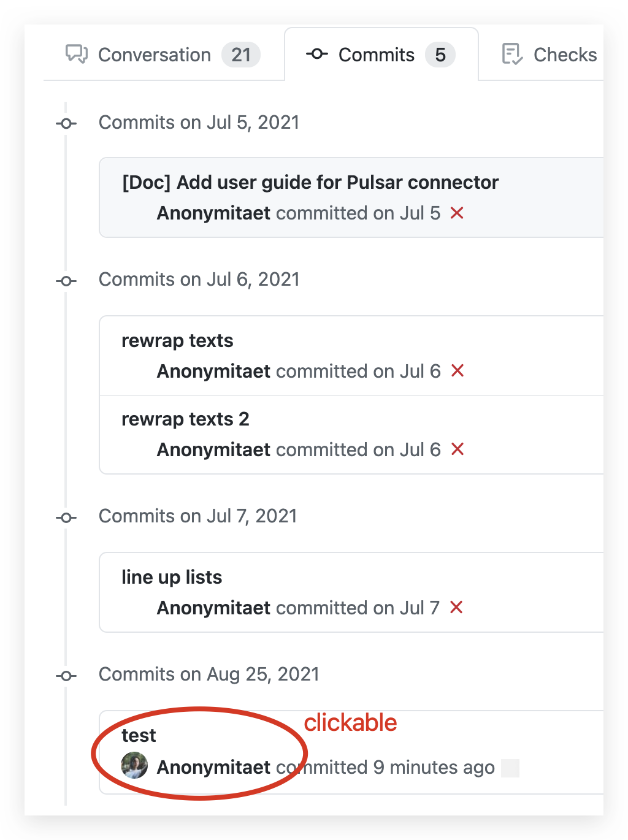Viewport: 628px width, 840px height.
Task: Open the Checks tab
Action: click(x=565, y=55)
